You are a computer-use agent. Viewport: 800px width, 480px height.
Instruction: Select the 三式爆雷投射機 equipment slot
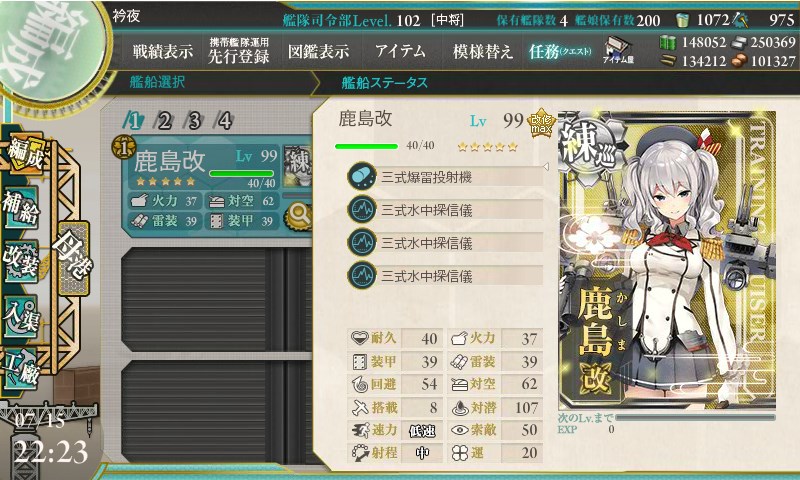point(444,177)
